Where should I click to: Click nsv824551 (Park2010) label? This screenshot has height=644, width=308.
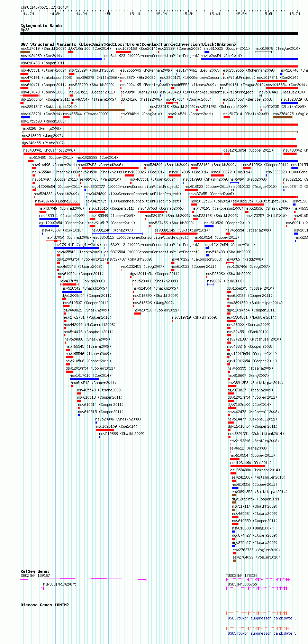(x=248, y=332)
